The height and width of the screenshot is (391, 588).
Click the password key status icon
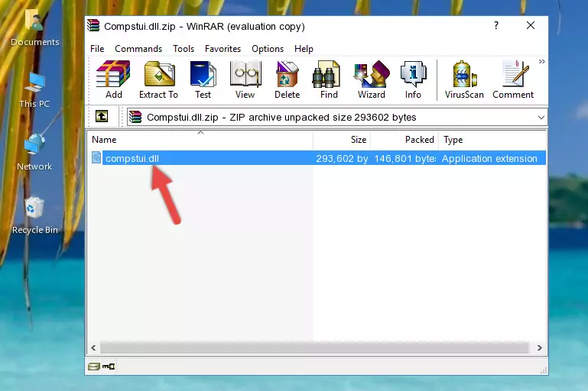(109, 367)
